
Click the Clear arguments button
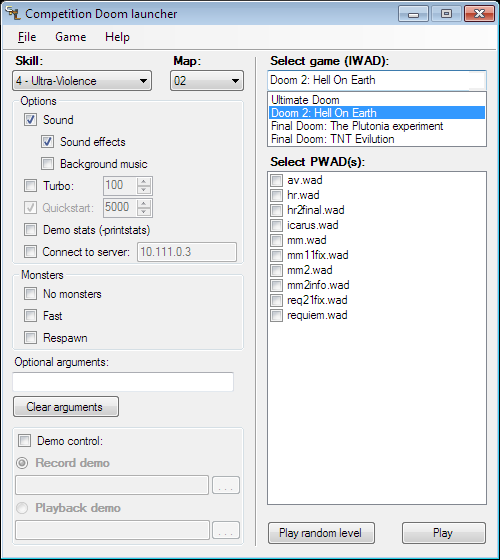click(66, 407)
